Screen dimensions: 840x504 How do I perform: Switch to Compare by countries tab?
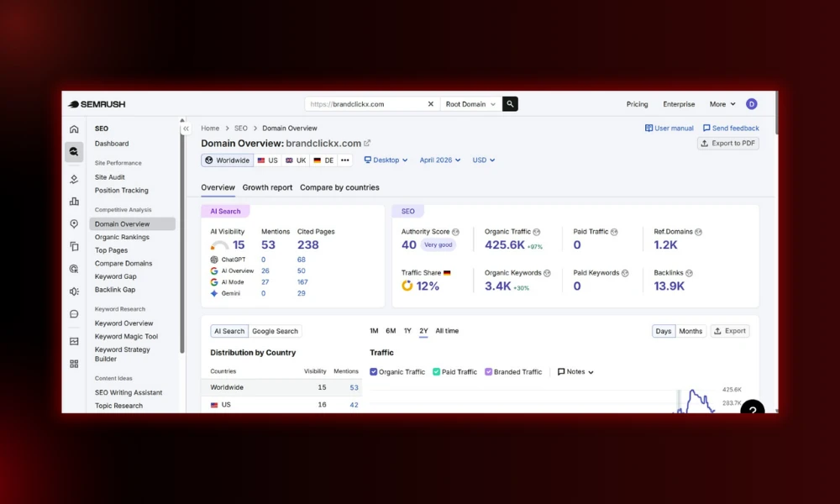click(x=339, y=187)
